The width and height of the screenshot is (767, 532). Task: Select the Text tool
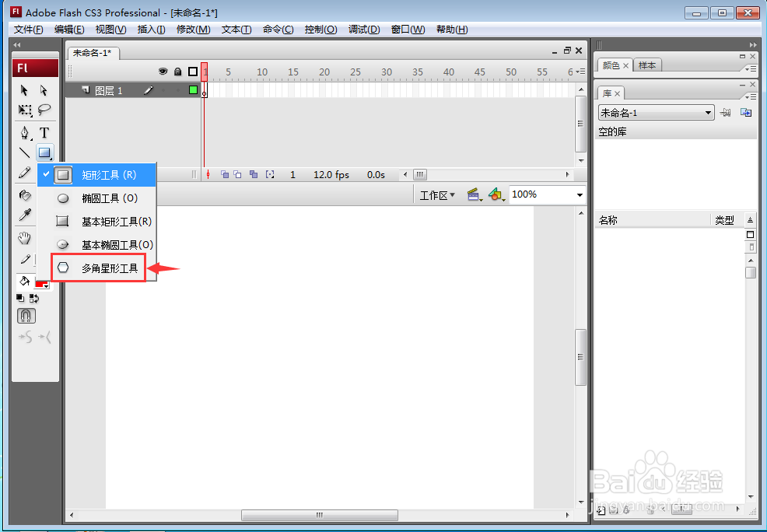pyautogui.click(x=44, y=132)
